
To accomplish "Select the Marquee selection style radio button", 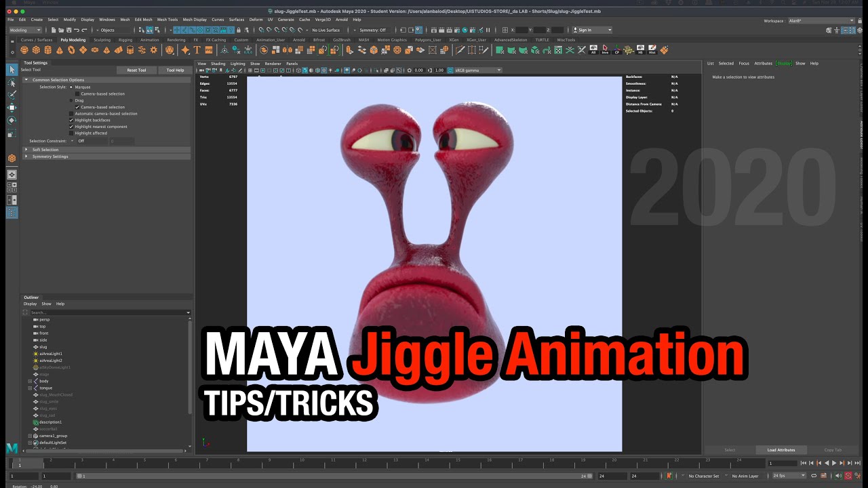I will point(71,87).
